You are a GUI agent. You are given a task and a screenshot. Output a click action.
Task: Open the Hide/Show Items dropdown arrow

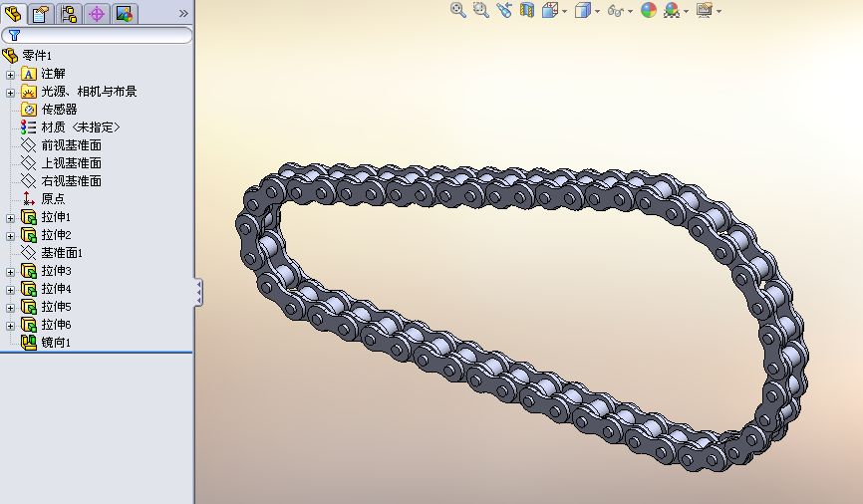tap(630, 12)
